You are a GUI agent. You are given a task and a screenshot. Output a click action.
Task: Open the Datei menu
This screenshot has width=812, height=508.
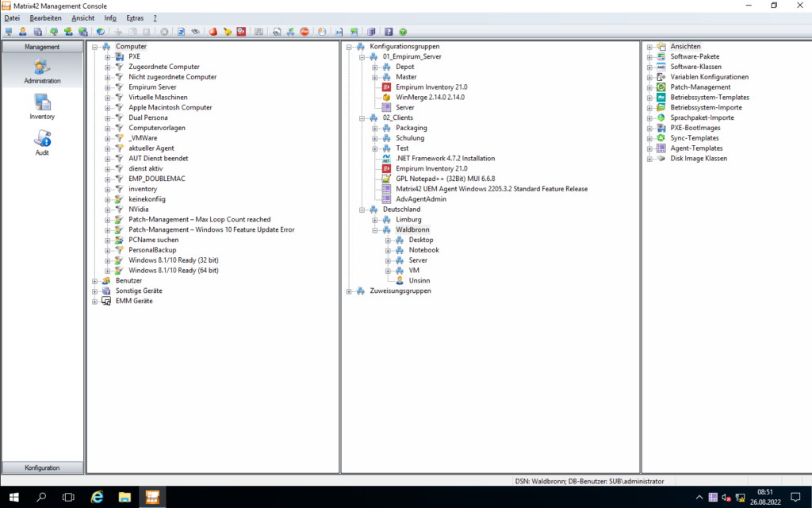pyautogui.click(x=12, y=17)
